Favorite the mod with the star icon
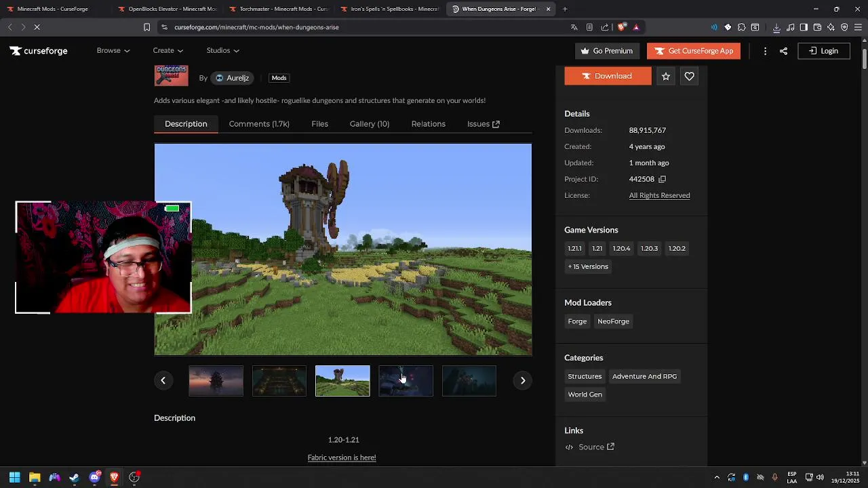Image resolution: width=868 pixels, height=488 pixels. [666, 77]
